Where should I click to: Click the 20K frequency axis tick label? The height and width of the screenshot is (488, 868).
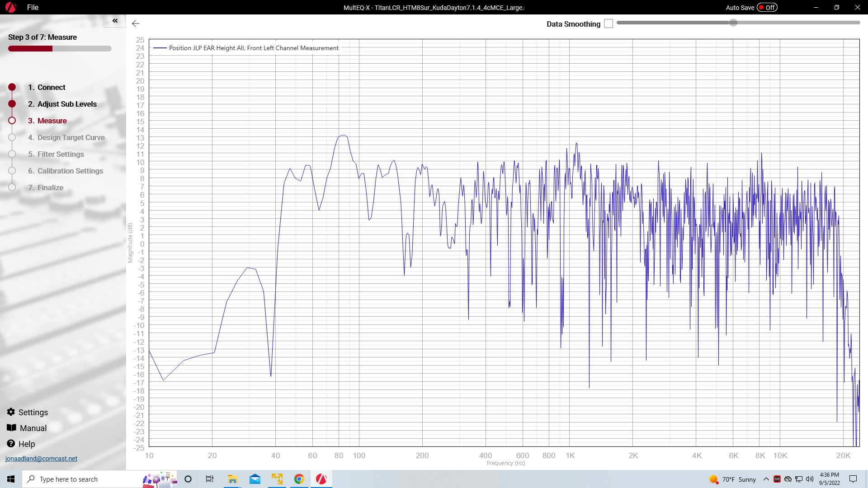tap(843, 455)
